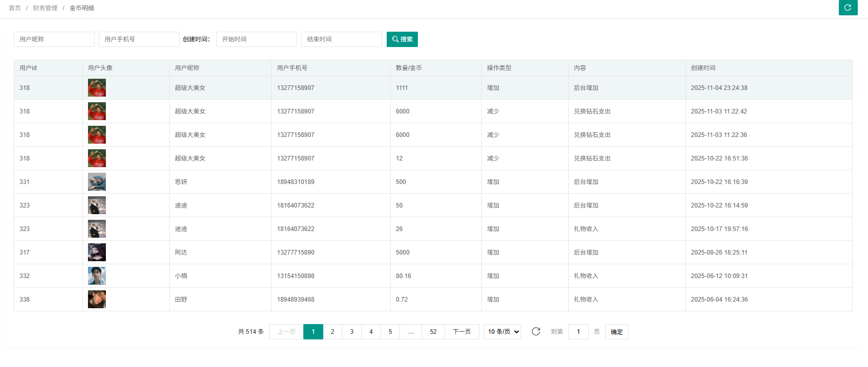Go to page 2 of results
This screenshot has height=367, width=868.
332,332
